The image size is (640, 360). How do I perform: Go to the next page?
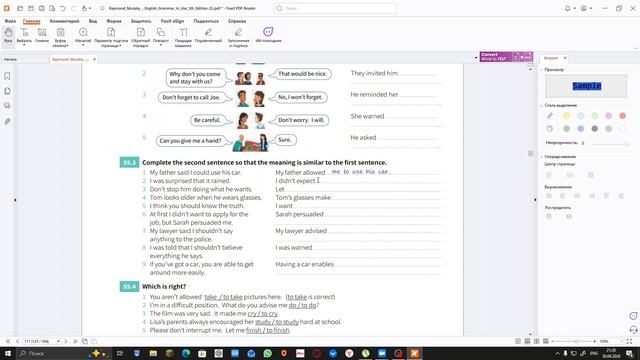point(66,341)
